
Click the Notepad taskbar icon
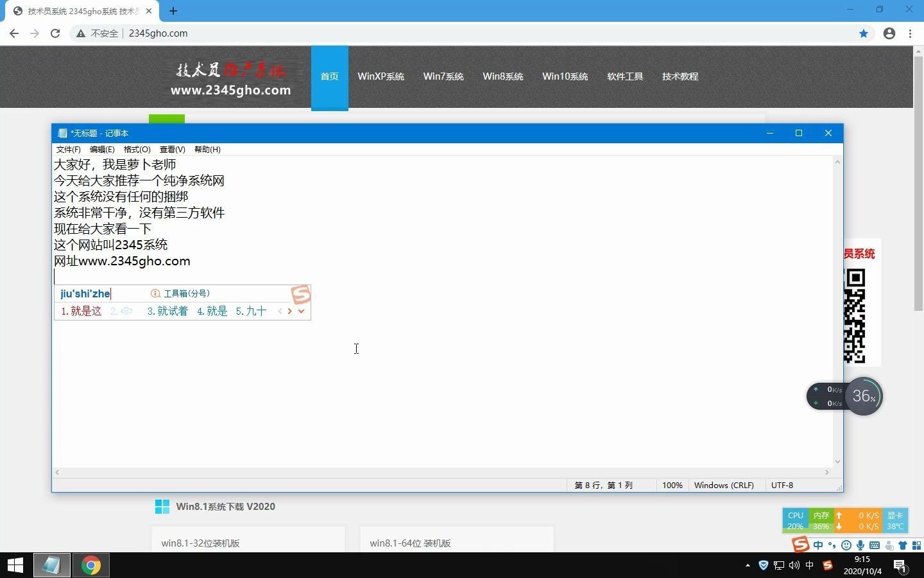52,565
